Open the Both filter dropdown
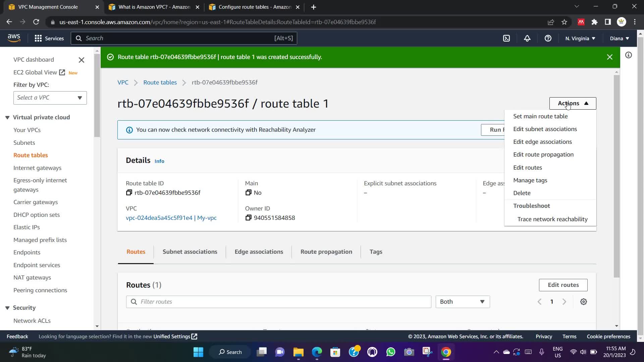644x362 pixels. coord(463,302)
